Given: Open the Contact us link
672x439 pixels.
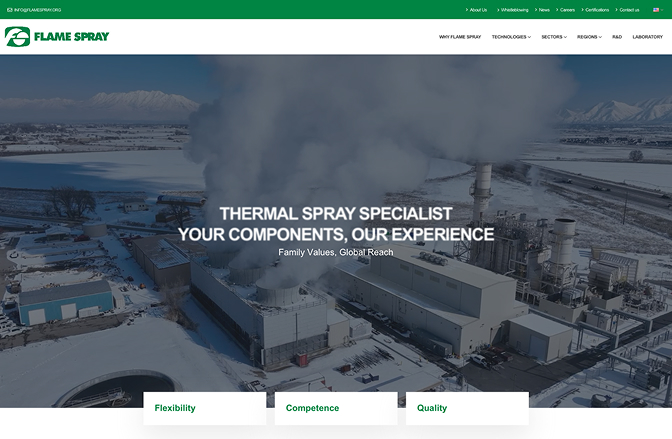Looking at the screenshot, I should (627, 10).
